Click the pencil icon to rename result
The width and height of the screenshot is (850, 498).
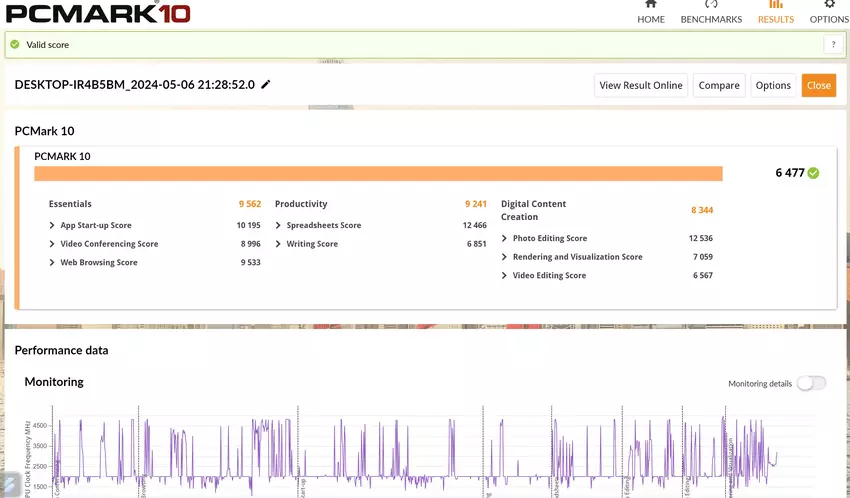pyautogui.click(x=266, y=85)
